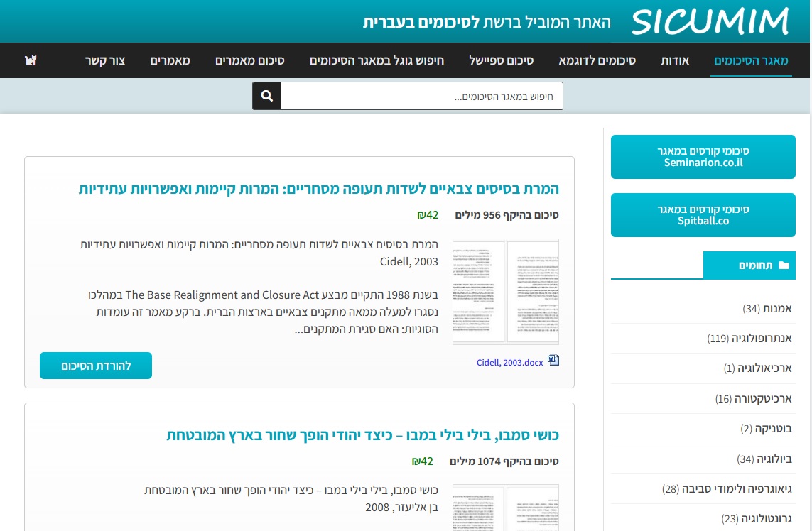This screenshot has height=531, width=812.
Task: Open the second summary's document preview thumbnail
Action: click(506, 508)
